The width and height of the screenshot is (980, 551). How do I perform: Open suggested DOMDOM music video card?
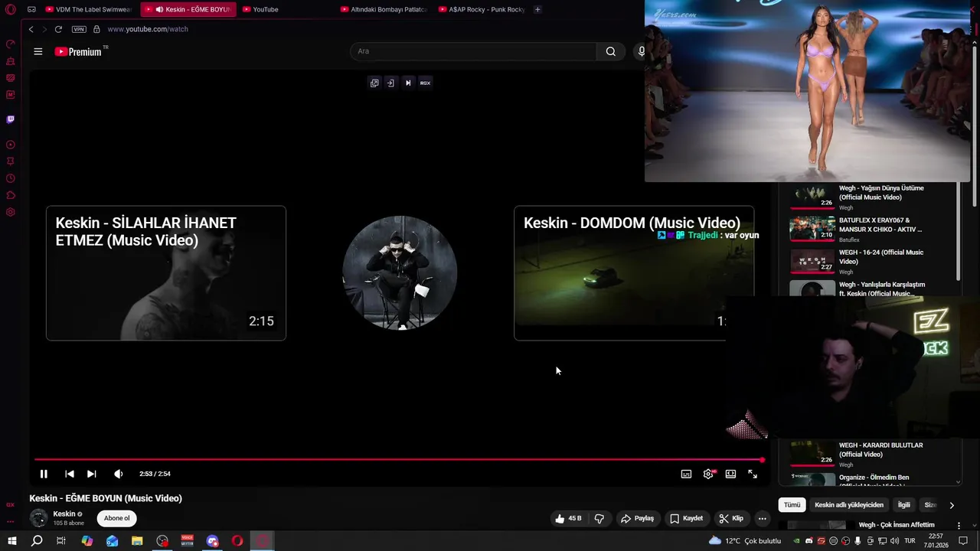634,273
